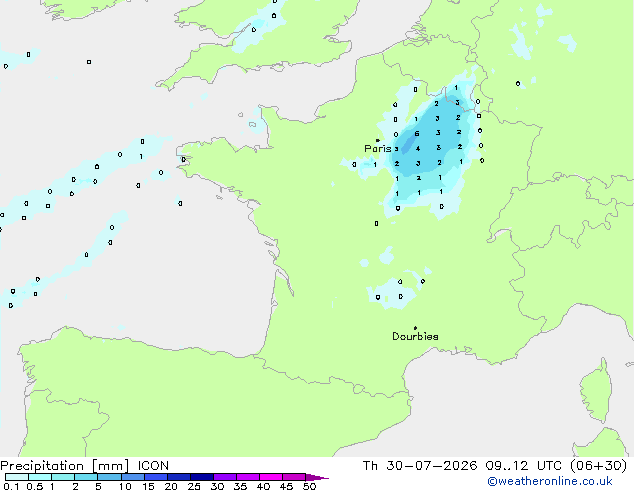Select the 25–30 mm dark blue swatch
Image resolution: width=634 pixels, height=490 pixels.
pyautogui.click(x=201, y=477)
